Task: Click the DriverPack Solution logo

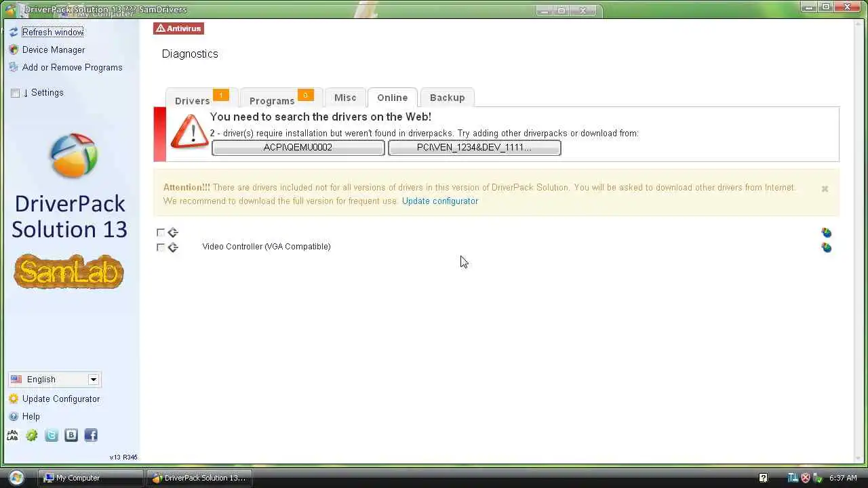Action: pos(73,156)
